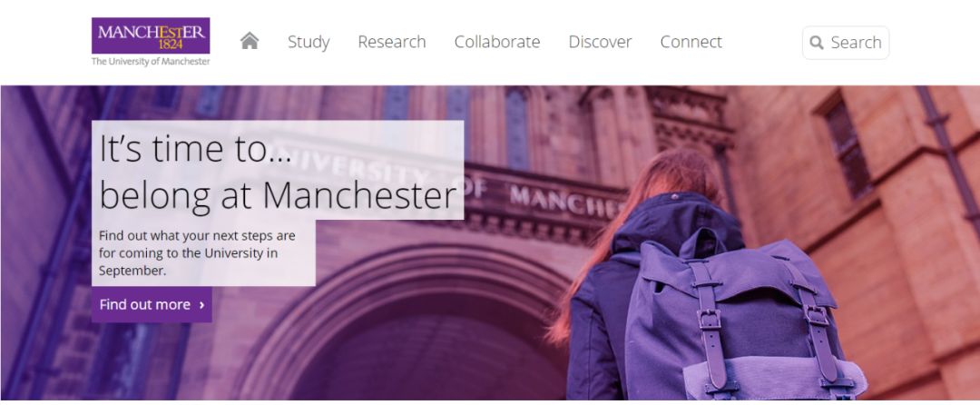Click the magnifying glass search icon
This screenshot has height=405, width=980.
(x=817, y=43)
